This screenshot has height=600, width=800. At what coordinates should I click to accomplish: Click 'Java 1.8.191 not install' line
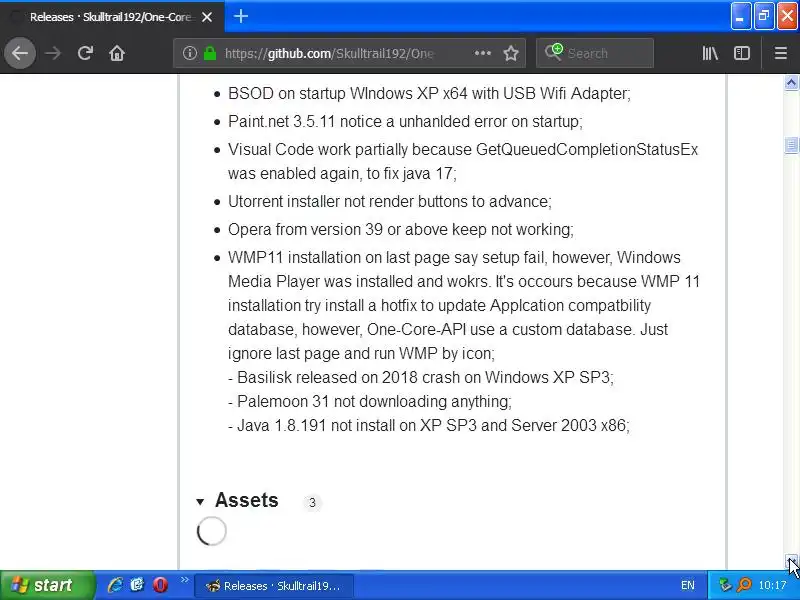click(x=429, y=426)
